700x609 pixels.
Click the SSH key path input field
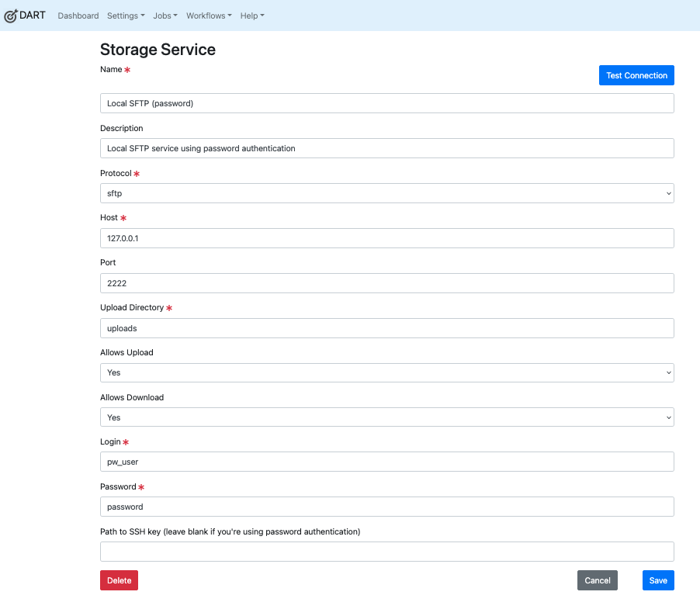pos(386,551)
